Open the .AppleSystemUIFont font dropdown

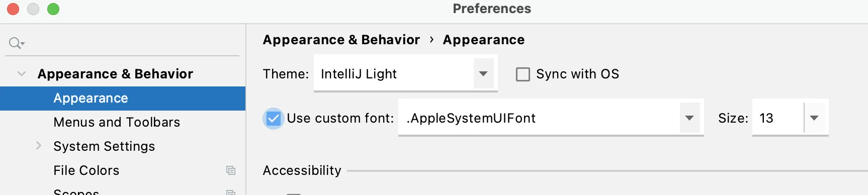(551, 118)
